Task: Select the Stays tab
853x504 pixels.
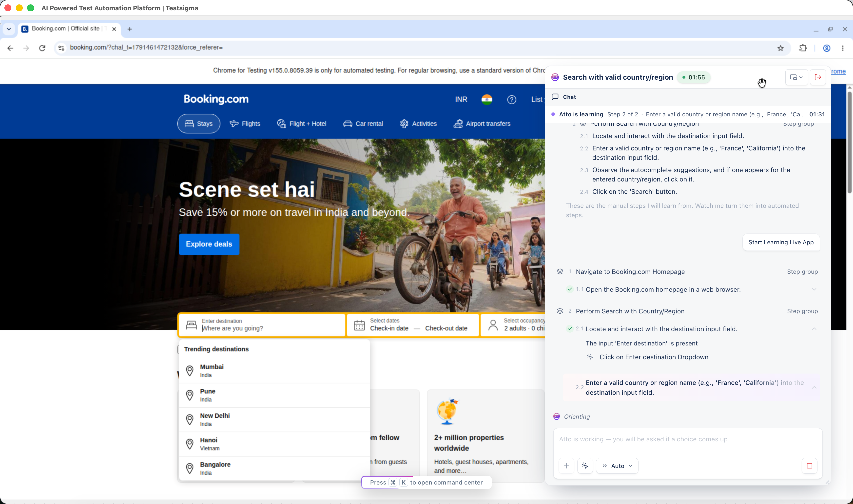Action: [198, 124]
